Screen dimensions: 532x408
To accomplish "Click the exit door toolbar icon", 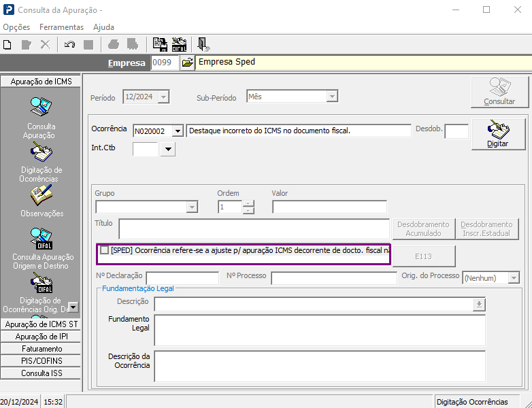I will pyautogui.click(x=203, y=44).
